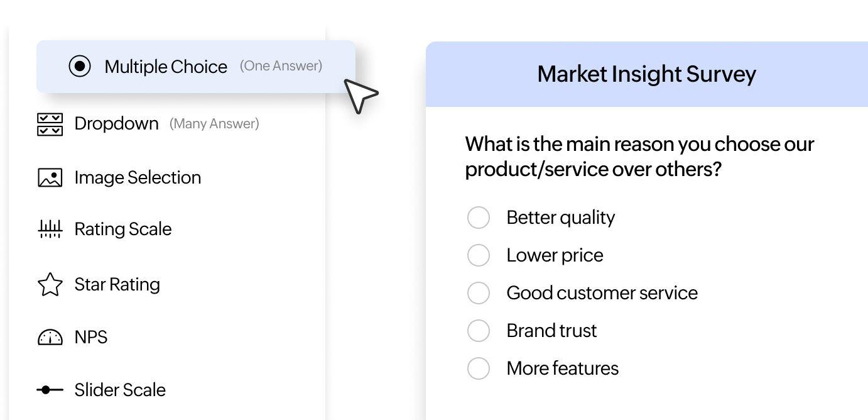Image resolution: width=868 pixels, height=420 pixels.
Task: Choose the More features radio option
Action: [479, 368]
